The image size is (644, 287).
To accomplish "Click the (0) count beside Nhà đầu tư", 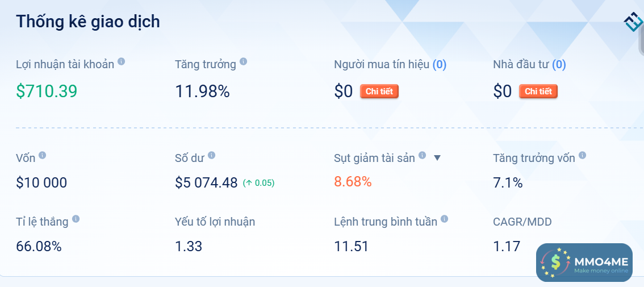I will click(559, 65).
